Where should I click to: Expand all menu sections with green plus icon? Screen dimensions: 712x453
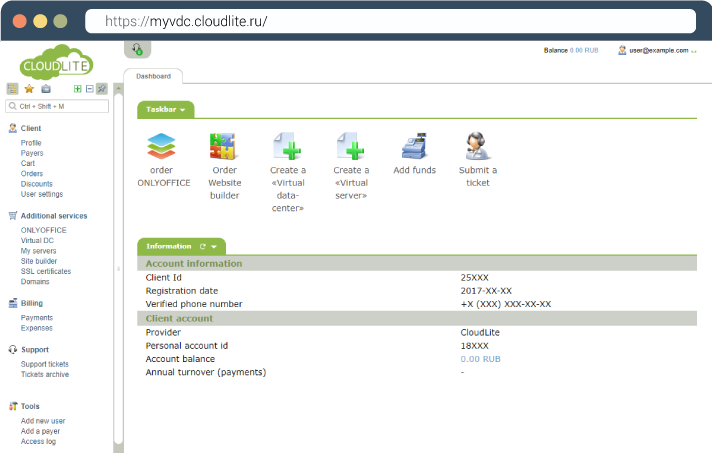[x=78, y=89]
